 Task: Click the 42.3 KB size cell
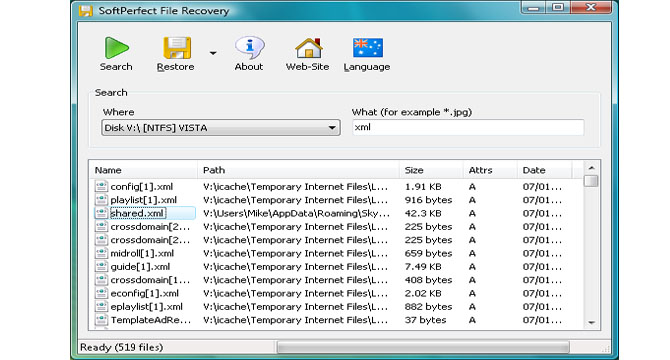(x=423, y=213)
